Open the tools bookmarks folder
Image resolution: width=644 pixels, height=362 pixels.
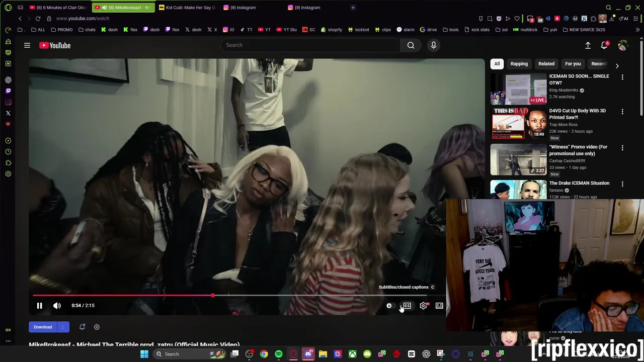450,30
